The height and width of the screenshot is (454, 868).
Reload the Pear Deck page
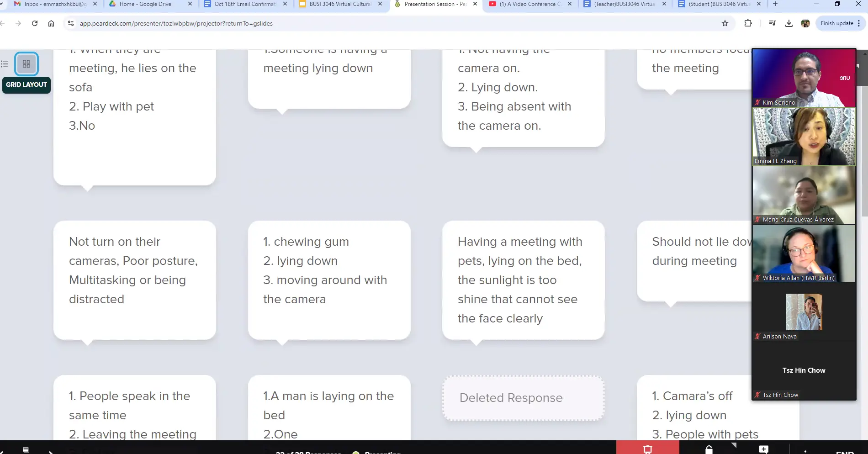pyautogui.click(x=35, y=23)
